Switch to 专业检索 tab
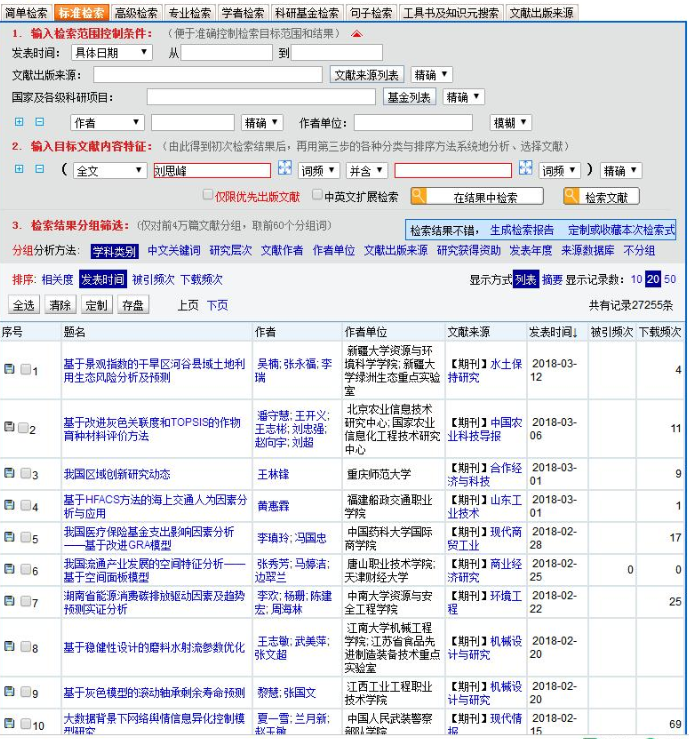The image size is (689, 739). [190, 13]
